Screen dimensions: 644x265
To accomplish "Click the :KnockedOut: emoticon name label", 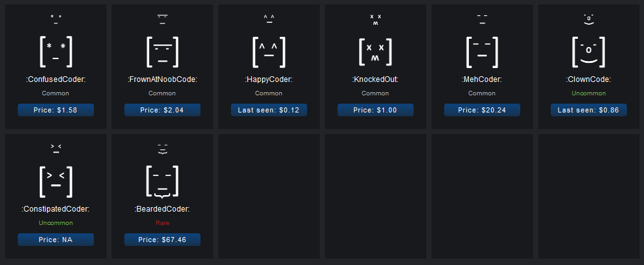I will [x=376, y=79].
